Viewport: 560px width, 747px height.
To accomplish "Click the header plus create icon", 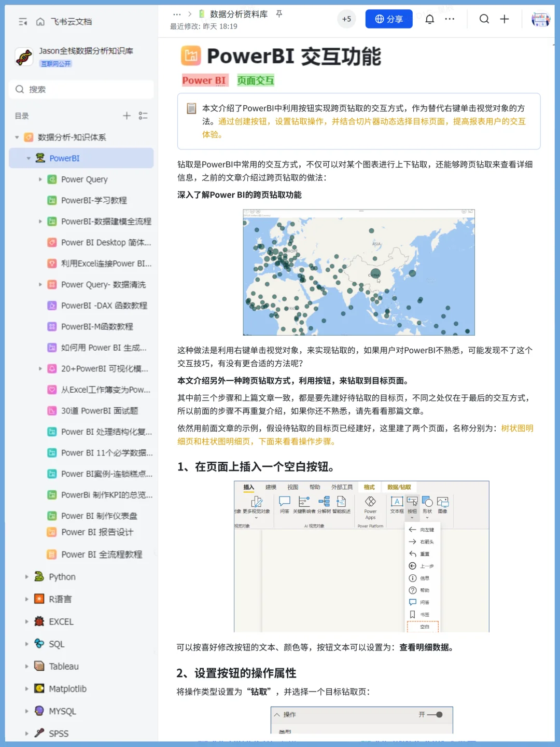I will point(505,19).
